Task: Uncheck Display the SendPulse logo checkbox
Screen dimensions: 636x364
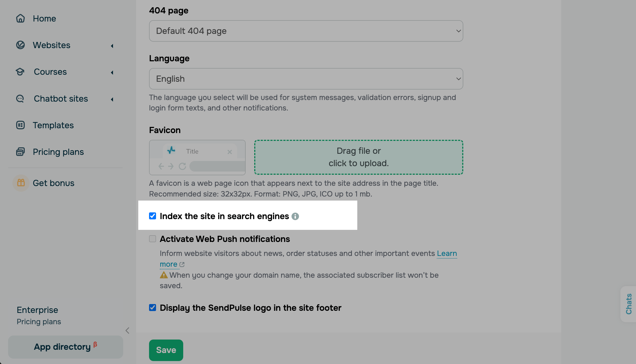Action: pyautogui.click(x=153, y=308)
